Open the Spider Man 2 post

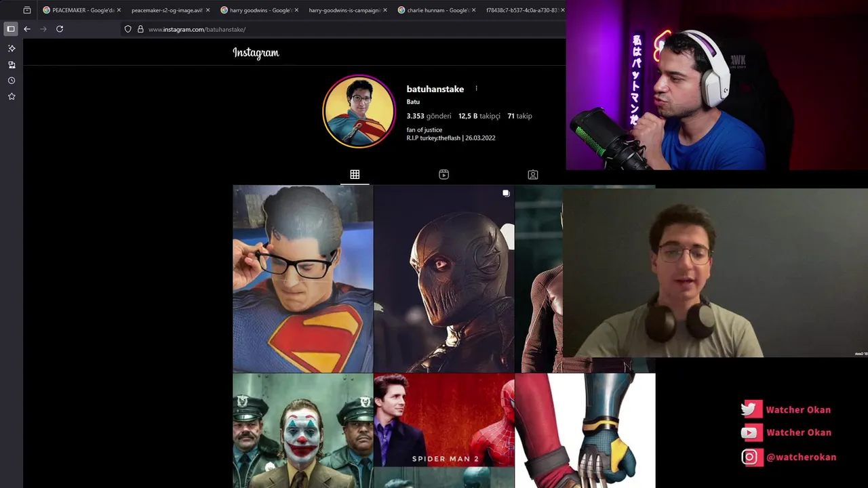[x=444, y=431]
